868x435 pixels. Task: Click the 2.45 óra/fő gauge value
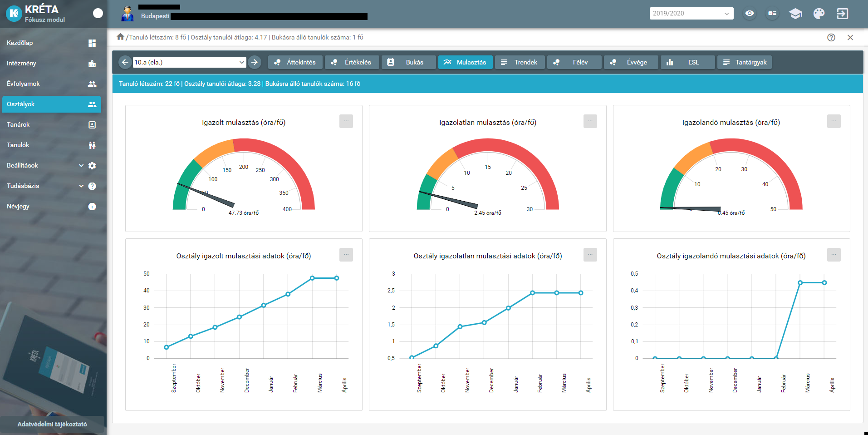coord(488,213)
